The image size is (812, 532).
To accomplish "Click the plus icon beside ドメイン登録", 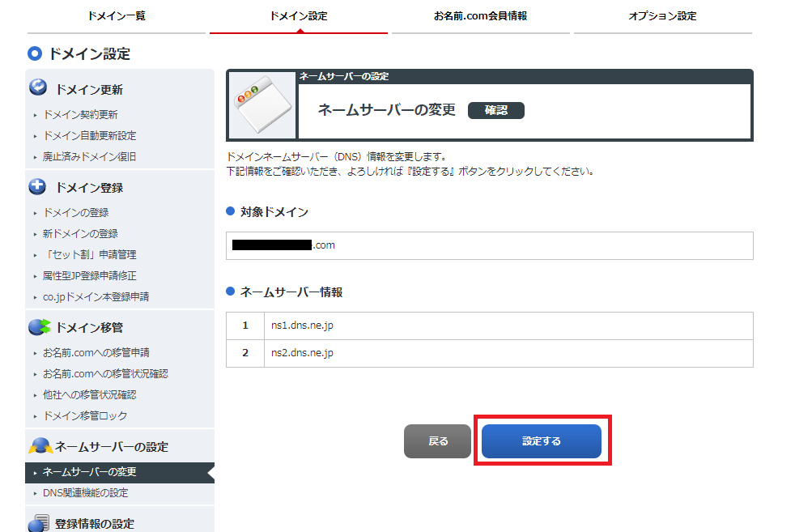I will click(36, 187).
